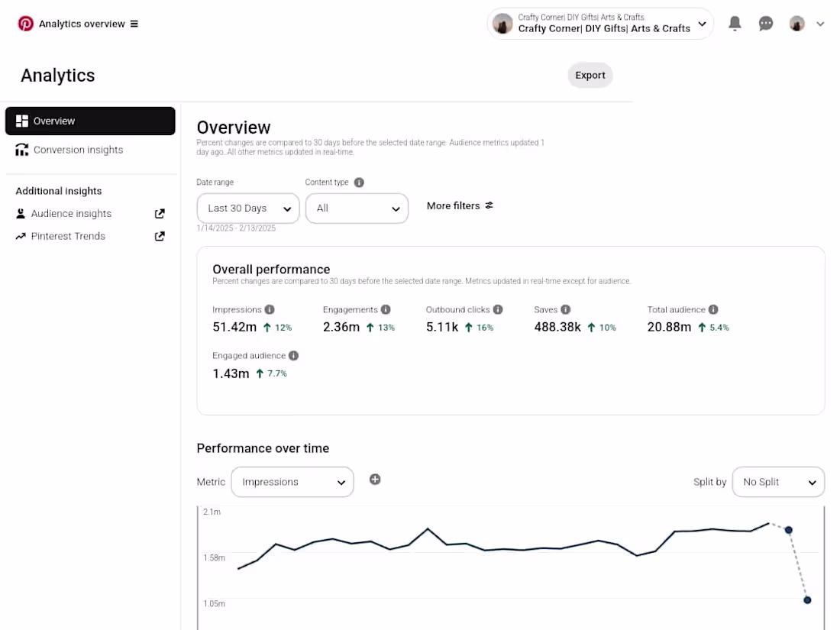Click the Audience insights external link icon
The height and width of the screenshot is (630, 840).
pos(160,214)
